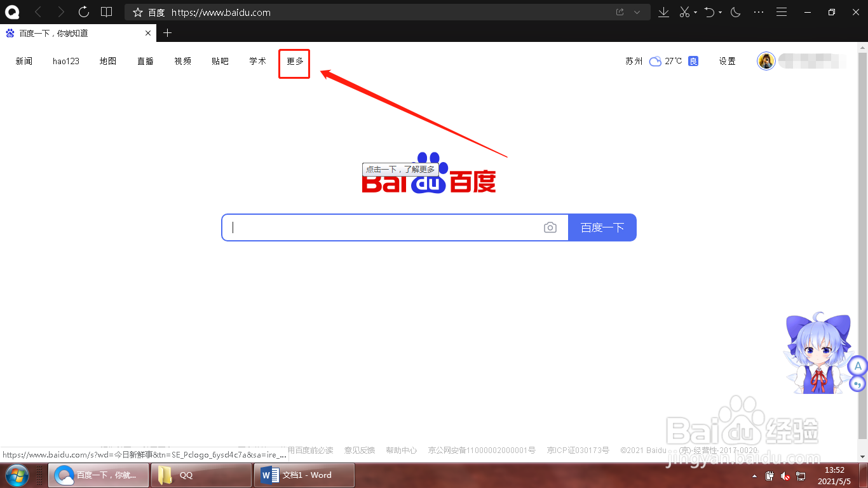The width and height of the screenshot is (868, 488).
Task: Go forward with the forward arrow
Action: coord(61,12)
